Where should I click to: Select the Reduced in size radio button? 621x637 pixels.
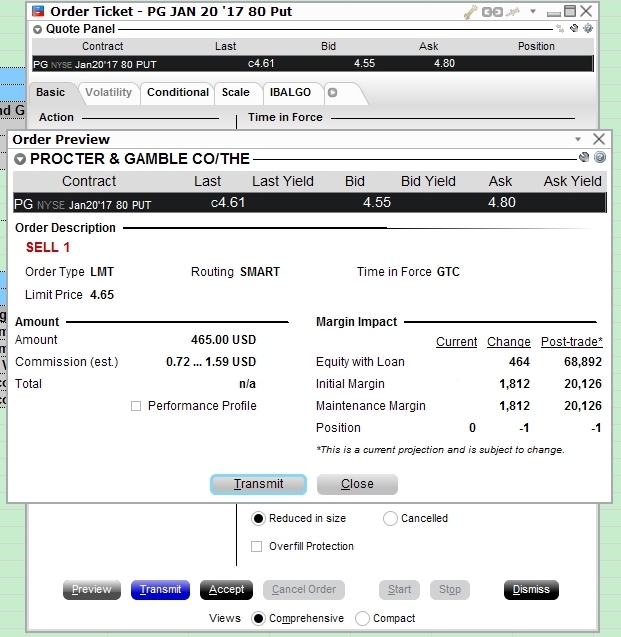click(x=258, y=519)
